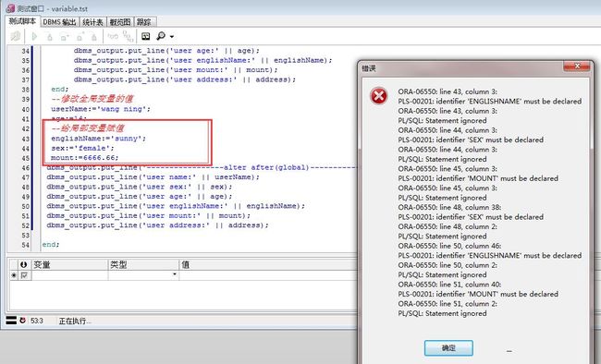Screen dimensions: 601x364
Task: Click the test window title bar icon
Action: (x=10, y=8)
